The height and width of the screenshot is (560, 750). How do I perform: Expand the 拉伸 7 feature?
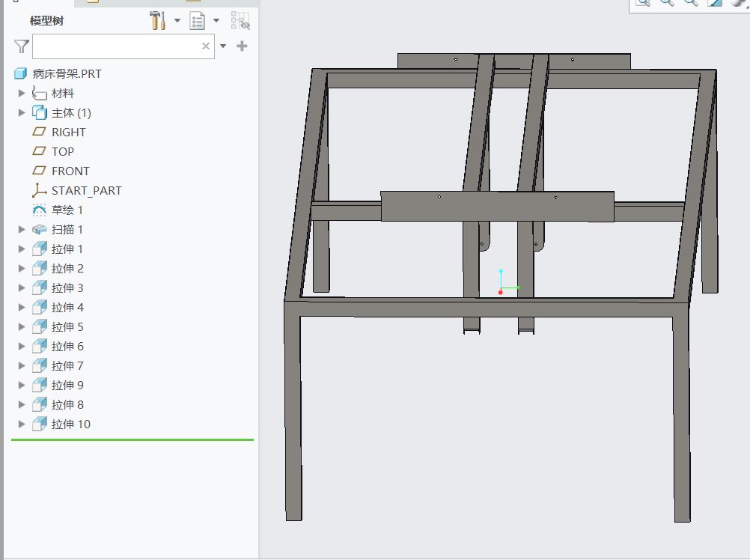click(x=22, y=366)
